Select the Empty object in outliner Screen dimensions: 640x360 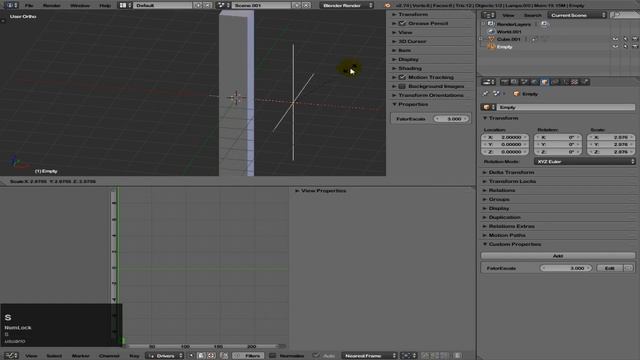click(x=504, y=47)
